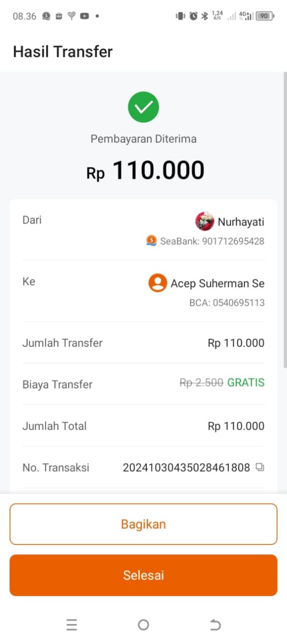Image resolution: width=287 pixels, height=644 pixels.
Task: Tap the Android back navigation icon
Action: click(x=215, y=625)
